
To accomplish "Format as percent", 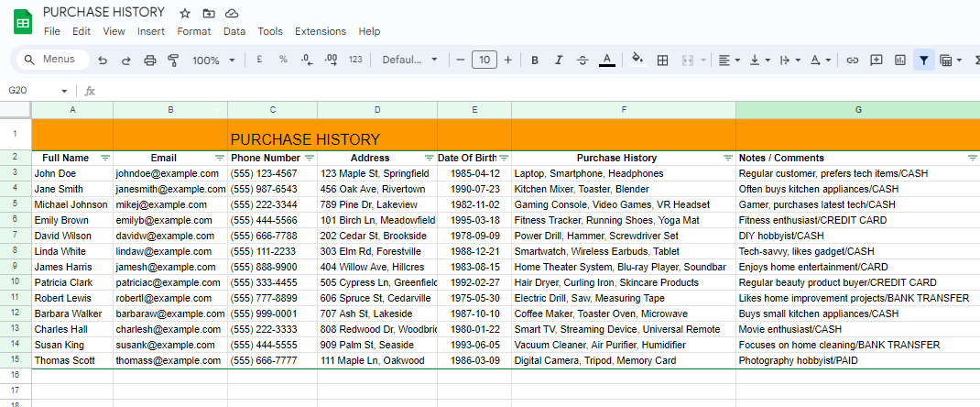I will click(x=283, y=60).
